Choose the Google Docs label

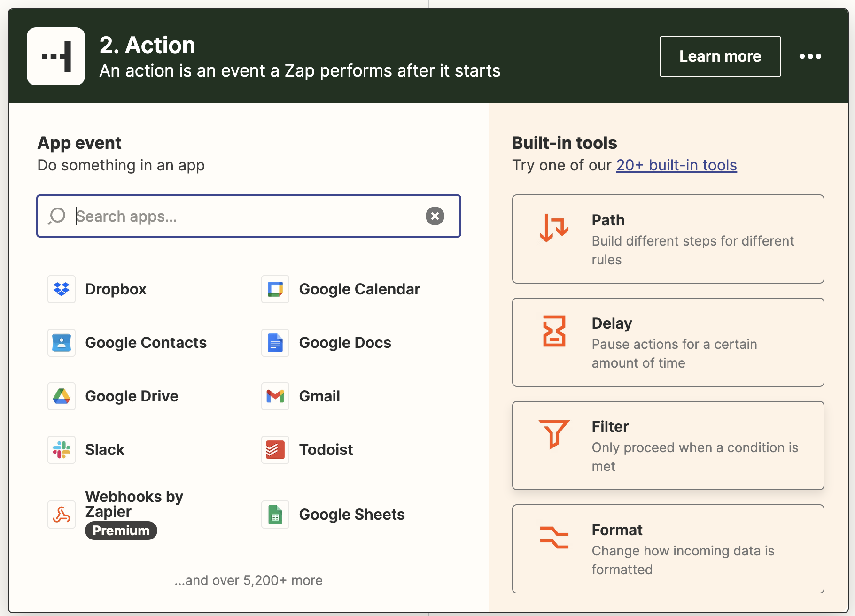(x=345, y=343)
